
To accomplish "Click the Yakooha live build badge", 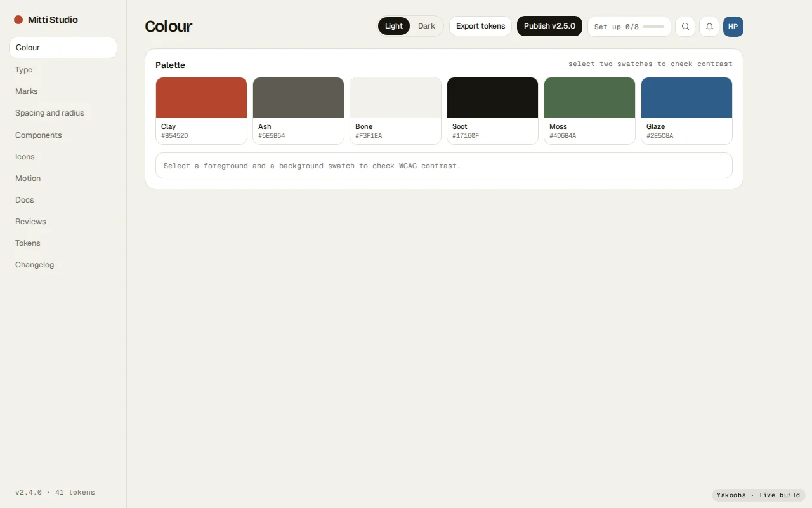I will (759, 495).
